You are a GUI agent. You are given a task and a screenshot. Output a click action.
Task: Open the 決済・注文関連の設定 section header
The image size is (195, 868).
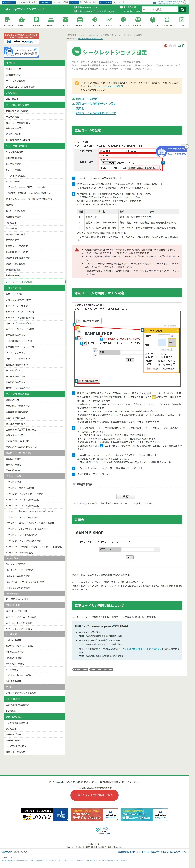tap(34, 394)
